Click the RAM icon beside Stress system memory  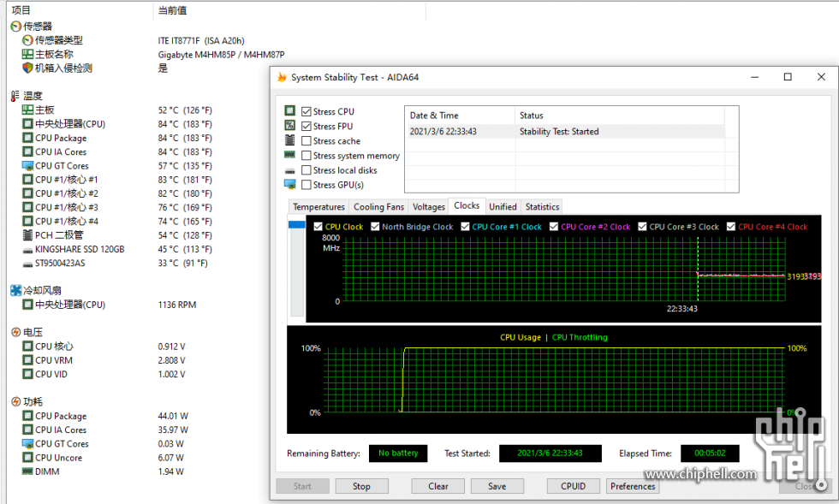[290, 155]
